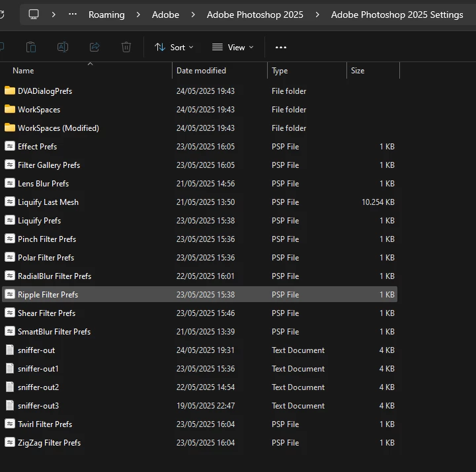
Task: Select the WorkSpaces folder icon
Action: (10, 109)
